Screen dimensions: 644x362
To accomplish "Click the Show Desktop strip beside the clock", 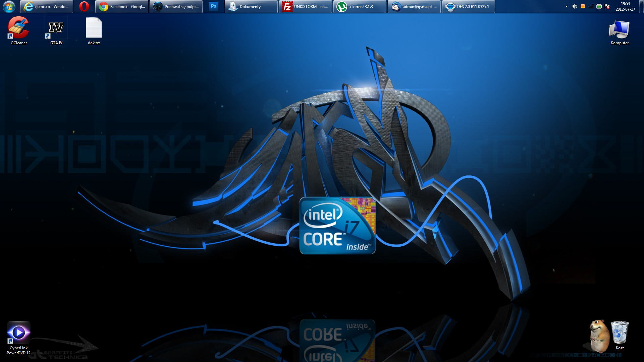I will (642, 6).
